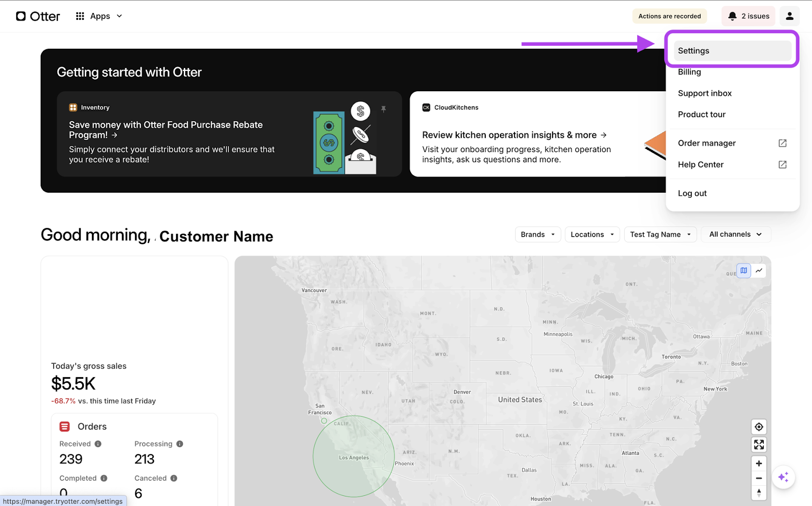812x506 pixels.
Task: Click info icon next to Received
Action: (98, 444)
